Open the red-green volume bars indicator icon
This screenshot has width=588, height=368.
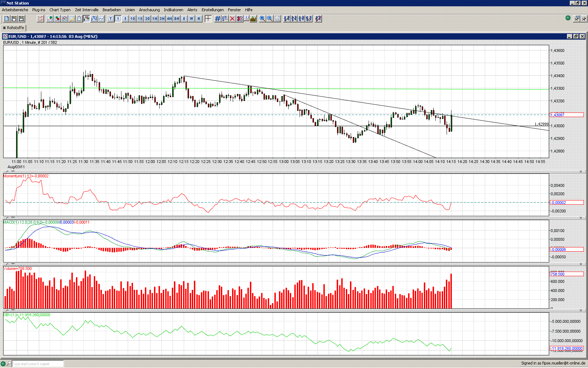(x=254, y=19)
